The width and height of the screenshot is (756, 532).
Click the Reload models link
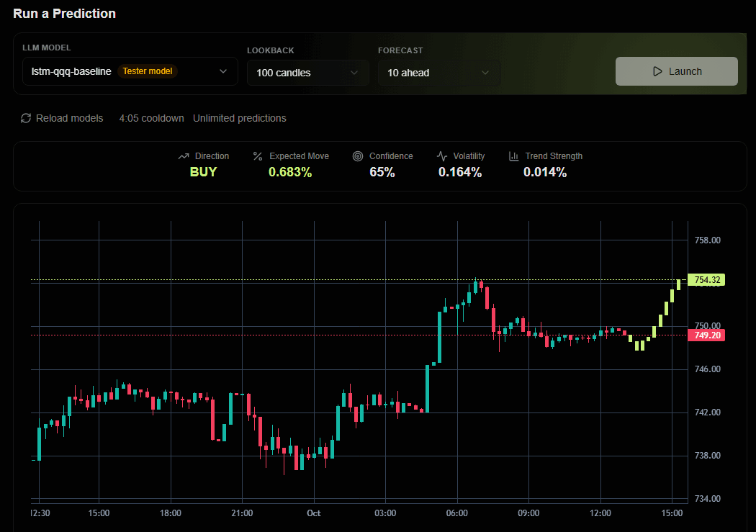(62, 118)
